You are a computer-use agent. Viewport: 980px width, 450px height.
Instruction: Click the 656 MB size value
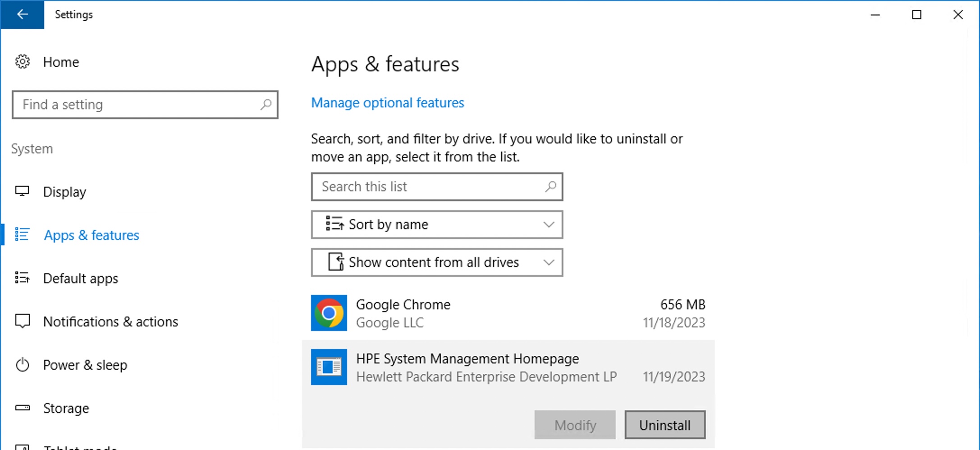tap(682, 305)
